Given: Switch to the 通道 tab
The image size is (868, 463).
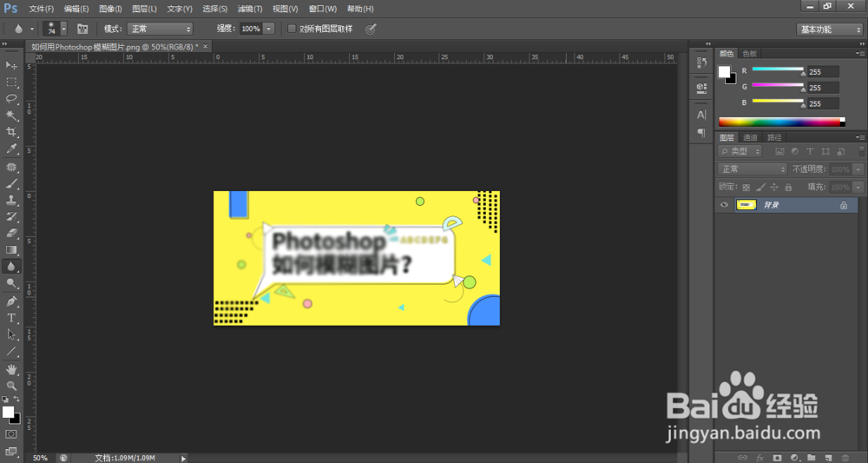Looking at the screenshot, I should pos(750,137).
